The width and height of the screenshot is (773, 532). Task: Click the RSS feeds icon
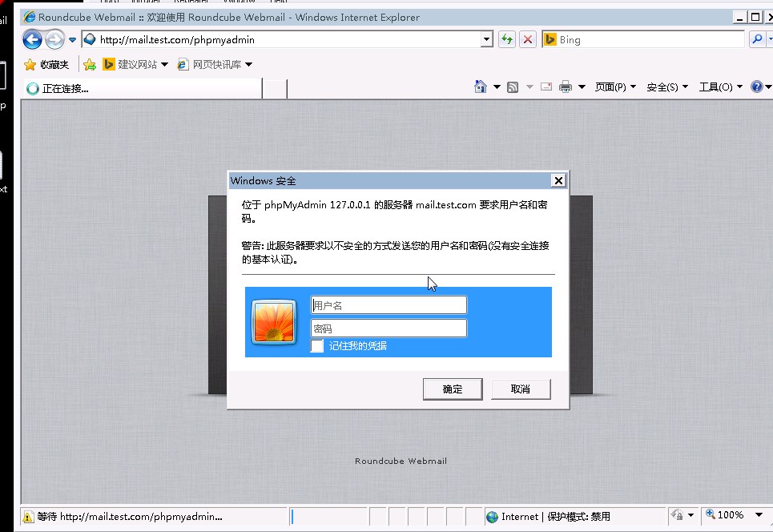point(513,87)
